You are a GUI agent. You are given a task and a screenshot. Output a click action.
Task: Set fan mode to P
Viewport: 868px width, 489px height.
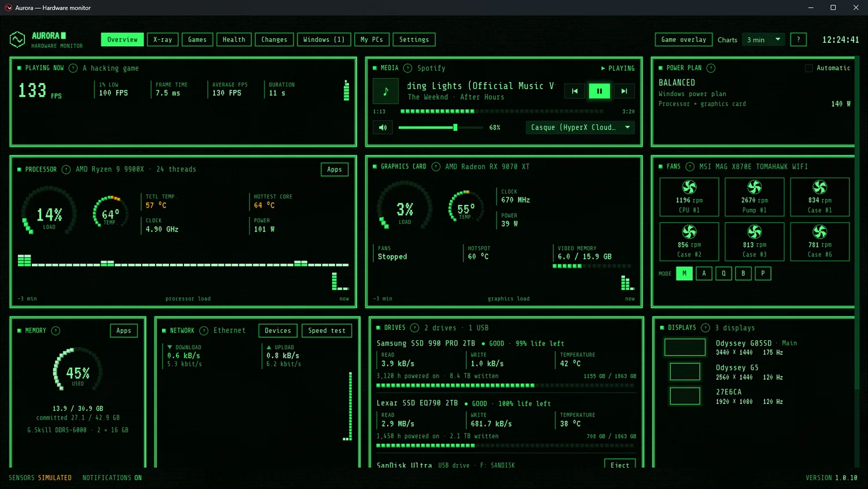763,273
